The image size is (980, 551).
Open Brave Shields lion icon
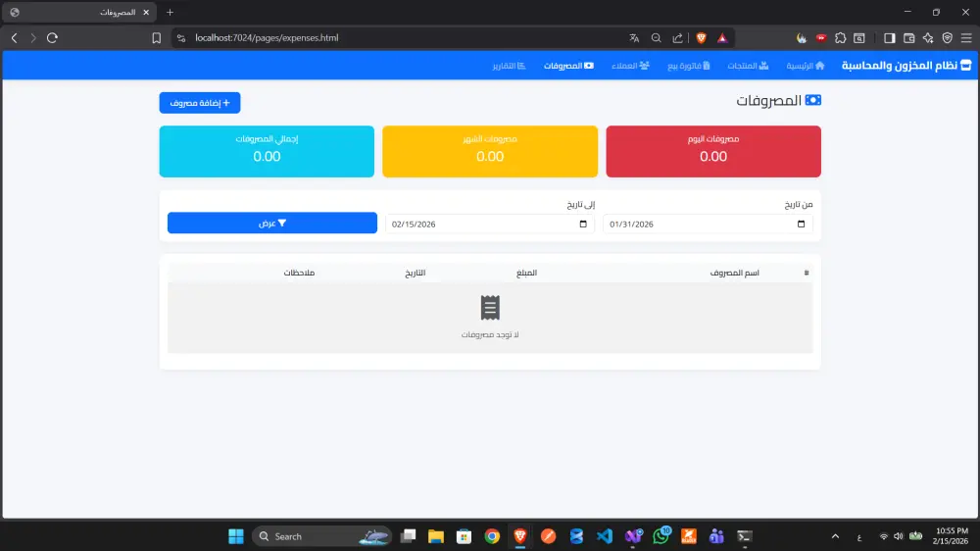[702, 38]
